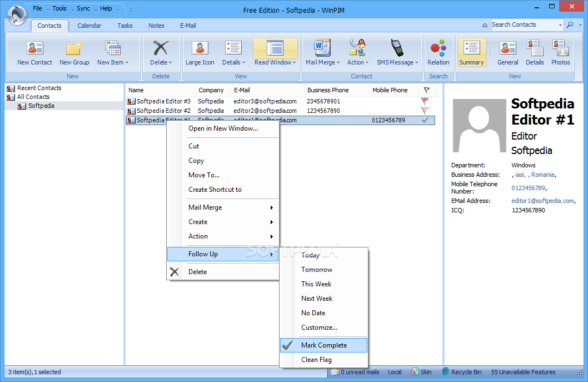Go to the E-Mail tab
The height and width of the screenshot is (382, 588).
188,26
